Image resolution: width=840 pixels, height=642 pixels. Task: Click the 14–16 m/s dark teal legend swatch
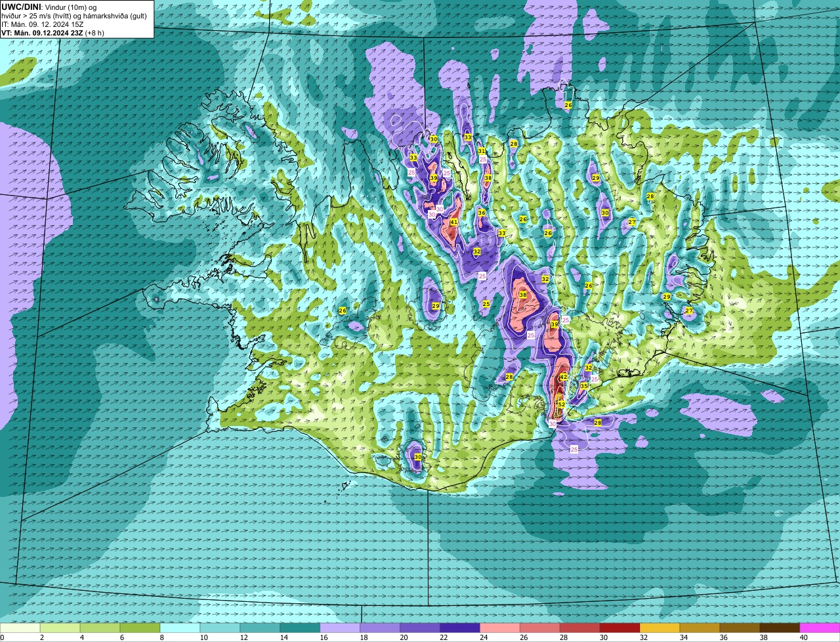299,628
